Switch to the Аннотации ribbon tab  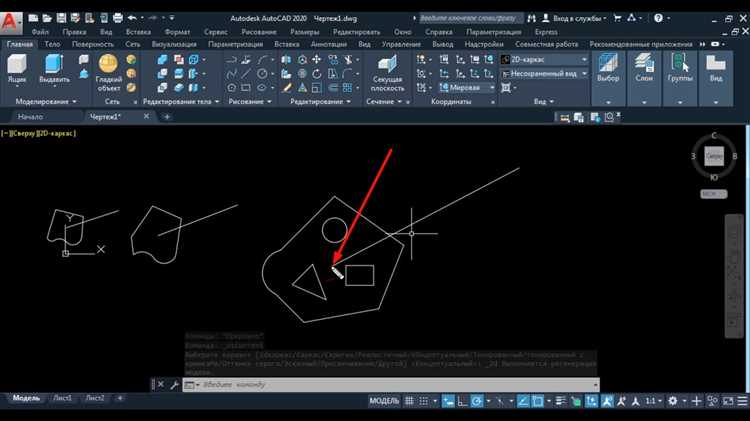tap(329, 44)
